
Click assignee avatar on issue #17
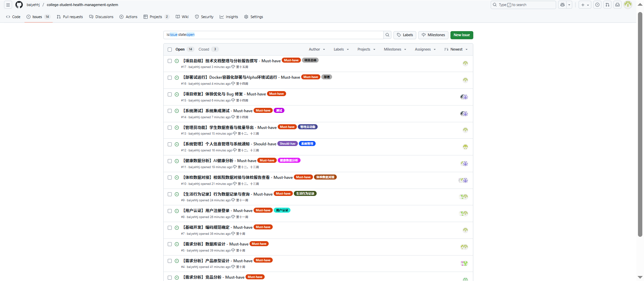tap(465, 63)
